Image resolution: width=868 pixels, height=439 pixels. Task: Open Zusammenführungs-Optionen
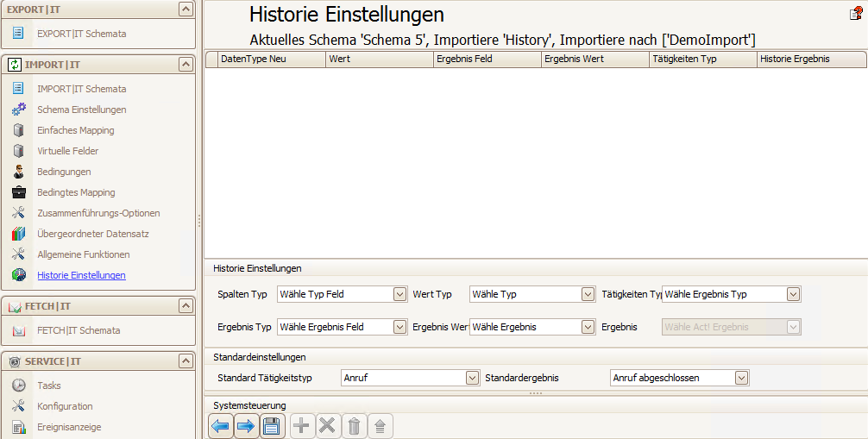tap(98, 212)
